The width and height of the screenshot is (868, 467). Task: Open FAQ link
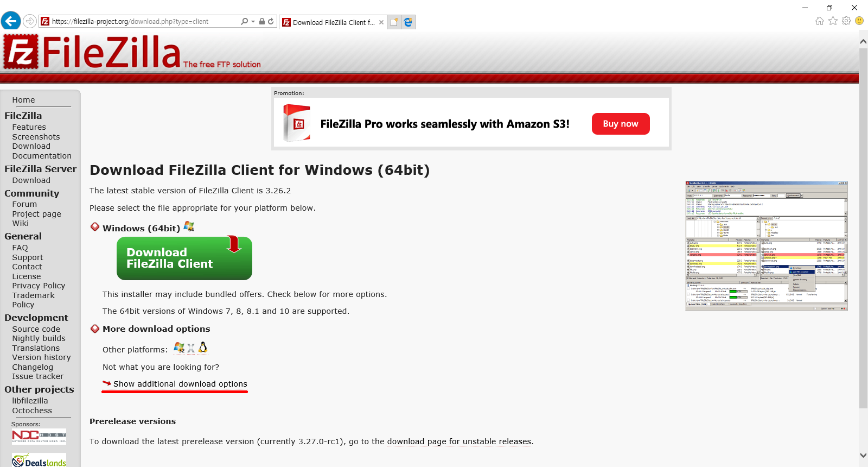coord(20,248)
